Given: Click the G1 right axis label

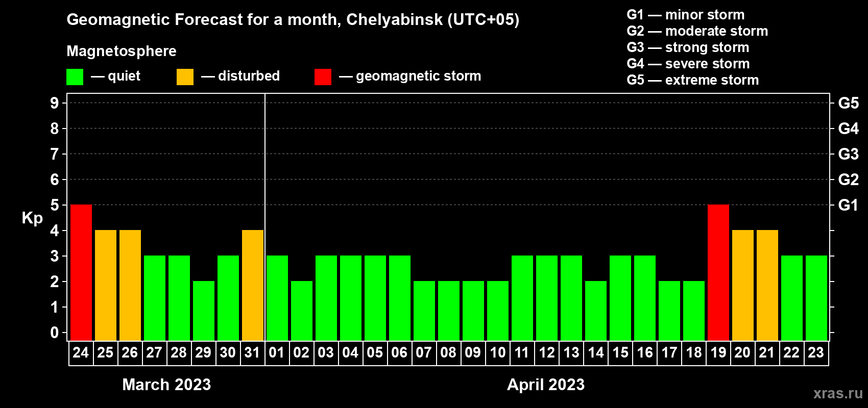Looking at the screenshot, I should pyautogui.click(x=849, y=205).
